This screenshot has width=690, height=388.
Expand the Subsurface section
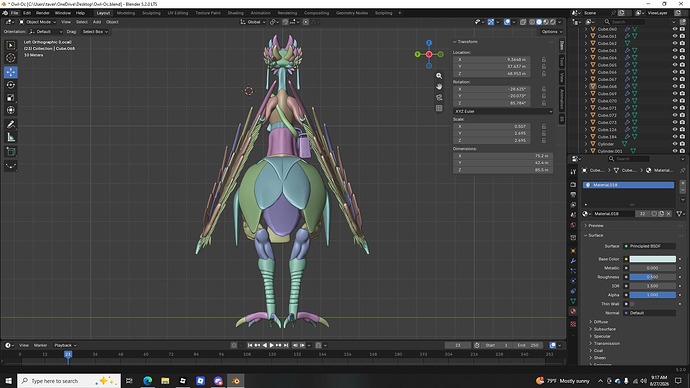604,329
